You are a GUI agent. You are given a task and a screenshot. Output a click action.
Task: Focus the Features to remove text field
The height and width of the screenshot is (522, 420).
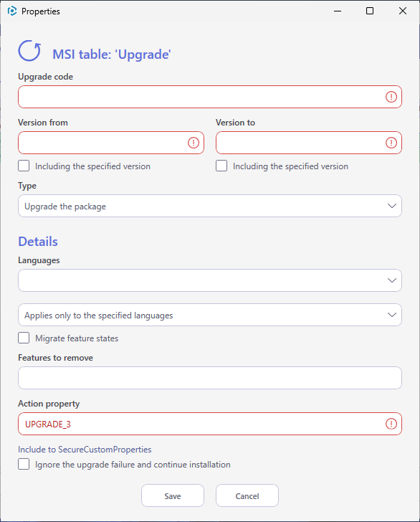coord(210,378)
